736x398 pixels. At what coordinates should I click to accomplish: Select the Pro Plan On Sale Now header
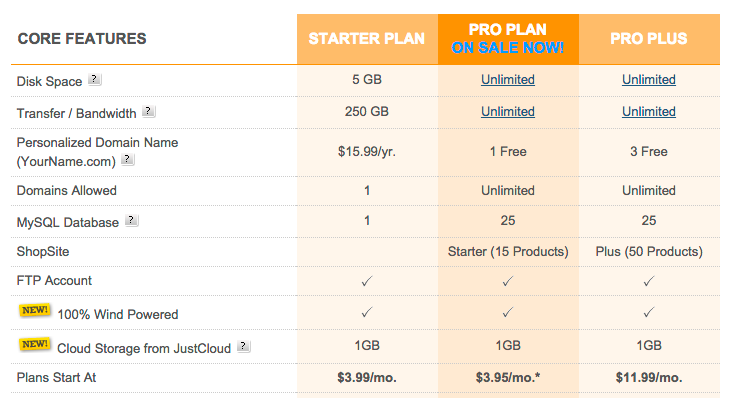pyautogui.click(x=508, y=39)
